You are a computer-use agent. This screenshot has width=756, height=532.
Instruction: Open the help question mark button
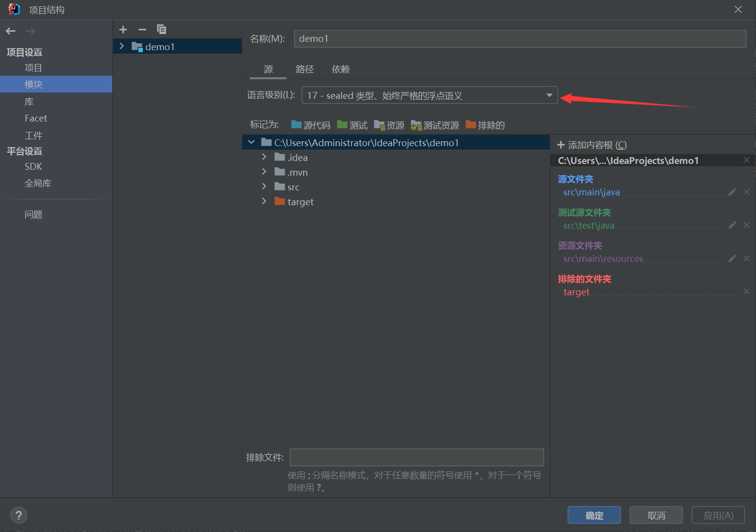click(x=19, y=515)
